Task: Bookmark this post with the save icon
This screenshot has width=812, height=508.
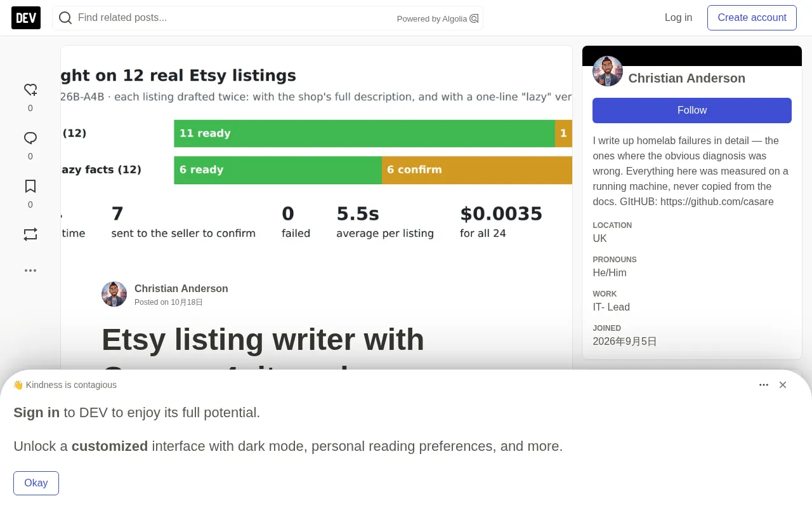Action: point(30,187)
